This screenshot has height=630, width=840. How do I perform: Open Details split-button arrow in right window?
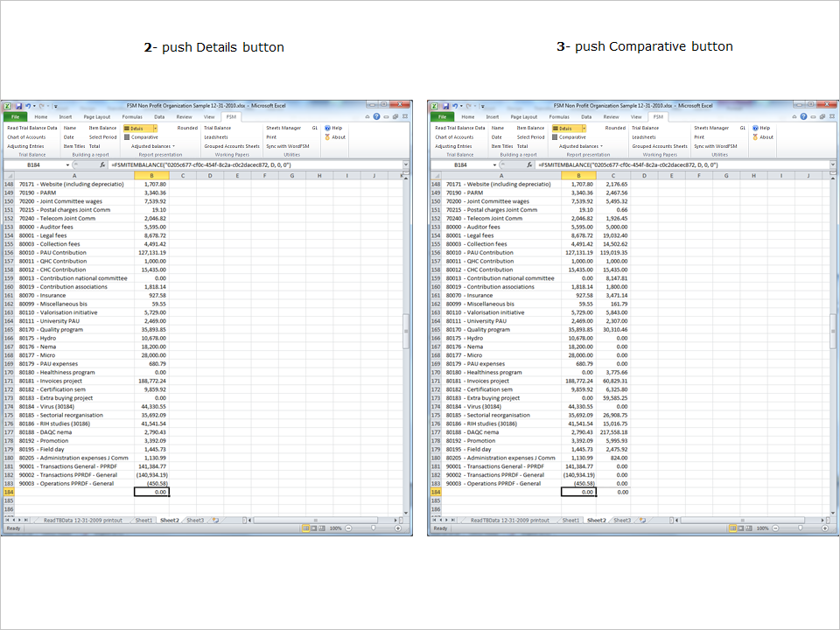pyautogui.click(x=582, y=128)
